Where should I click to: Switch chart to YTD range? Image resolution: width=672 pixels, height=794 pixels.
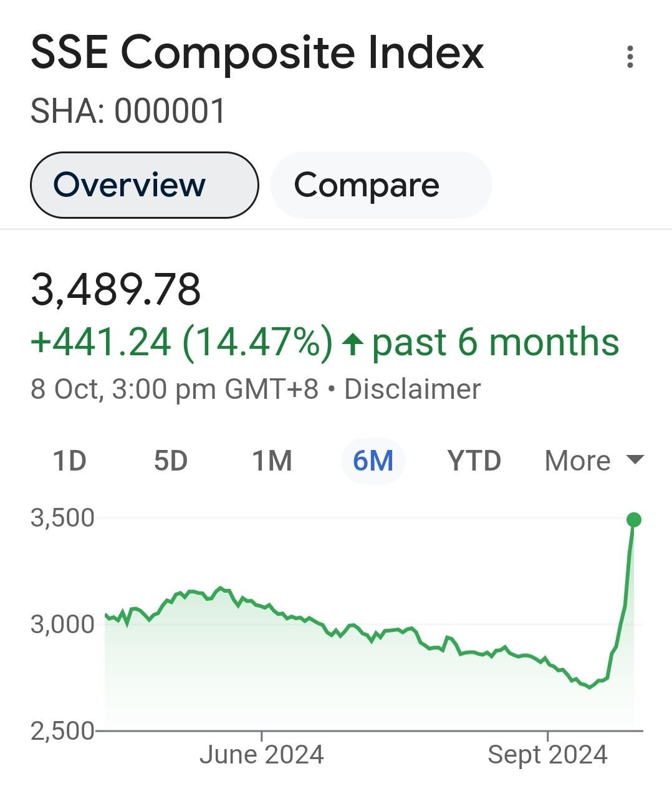(474, 461)
